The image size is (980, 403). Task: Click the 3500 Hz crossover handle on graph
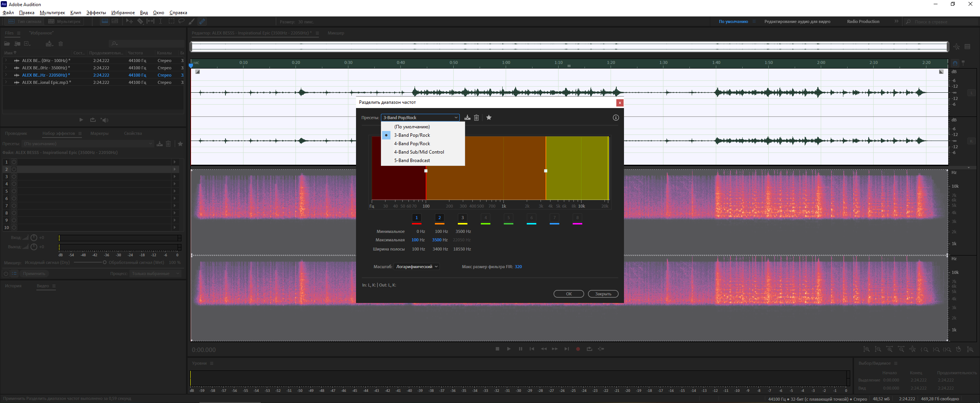[546, 171]
